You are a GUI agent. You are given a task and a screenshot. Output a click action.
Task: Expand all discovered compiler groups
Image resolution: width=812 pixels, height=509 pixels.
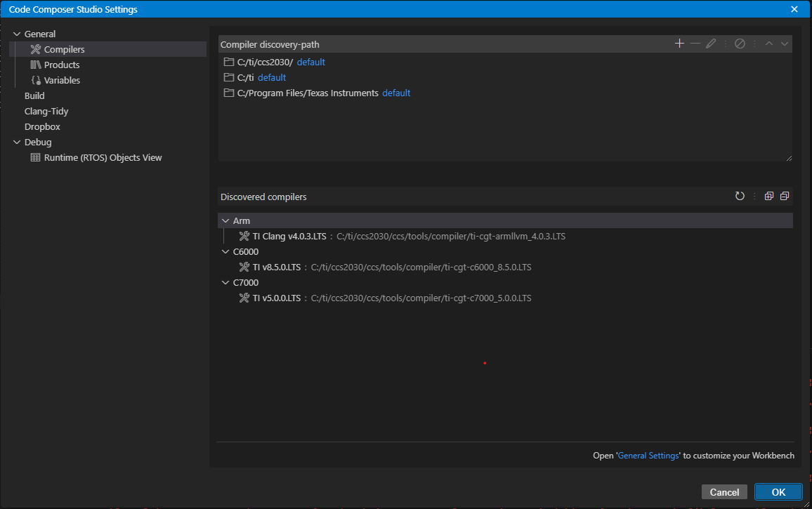[769, 197]
